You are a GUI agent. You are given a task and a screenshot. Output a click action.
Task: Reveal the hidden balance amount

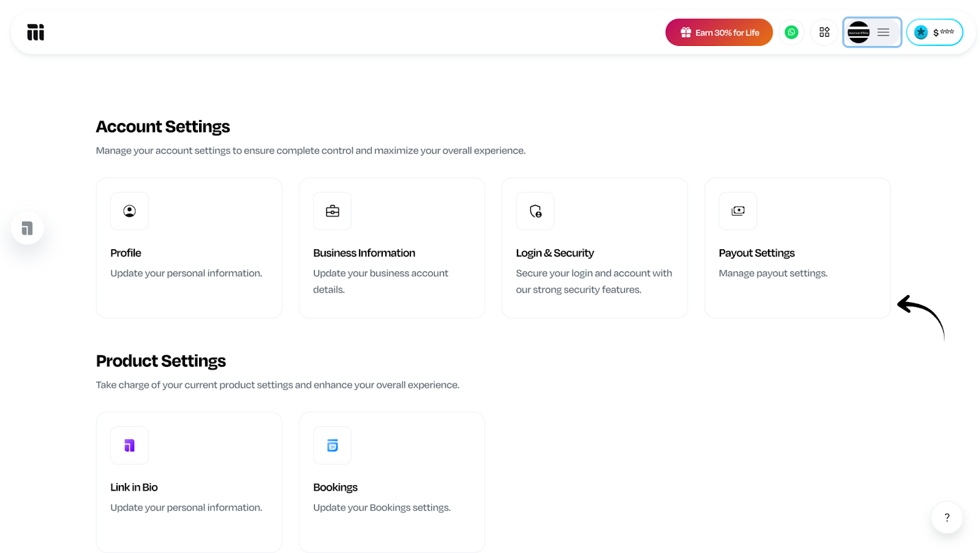point(943,32)
